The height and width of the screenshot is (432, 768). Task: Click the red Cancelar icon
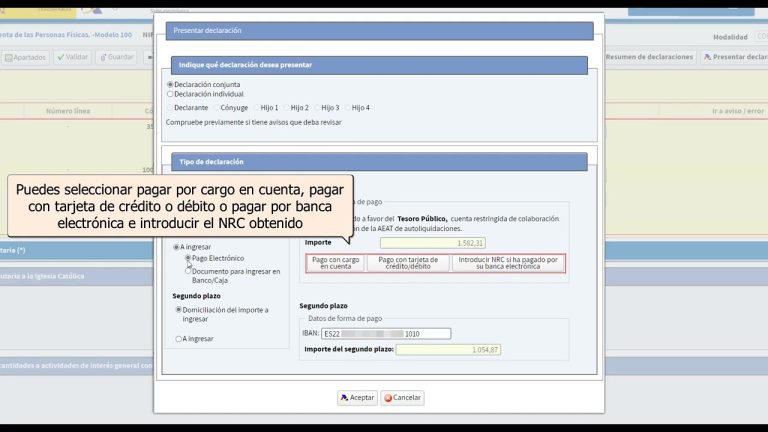(x=388, y=398)
